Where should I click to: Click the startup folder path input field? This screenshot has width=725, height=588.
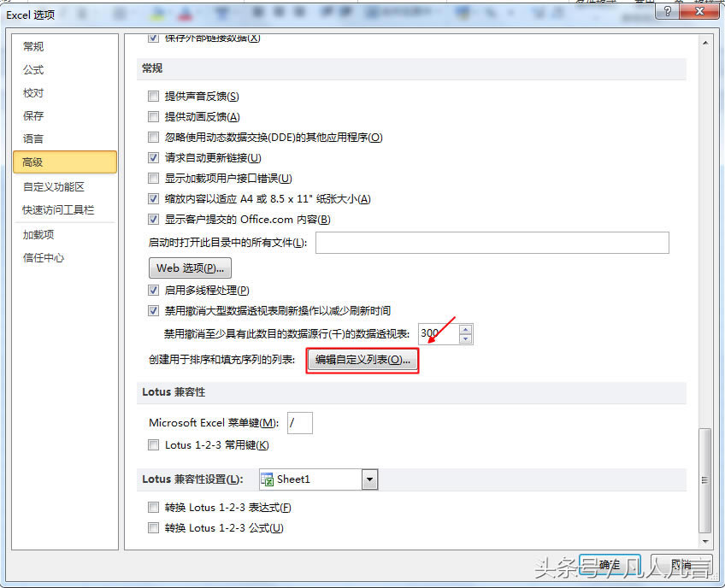(492, 243)
